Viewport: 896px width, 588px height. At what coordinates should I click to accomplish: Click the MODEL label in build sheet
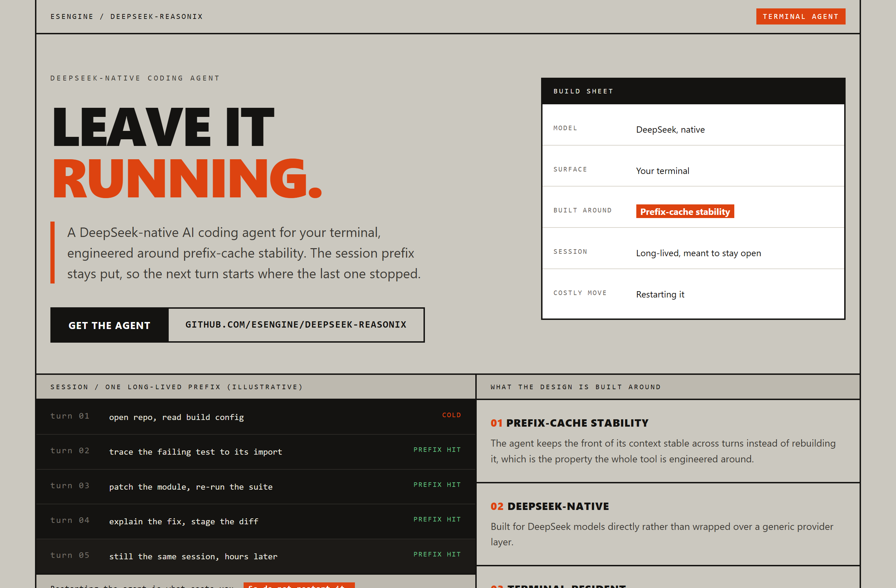point(565,128)
